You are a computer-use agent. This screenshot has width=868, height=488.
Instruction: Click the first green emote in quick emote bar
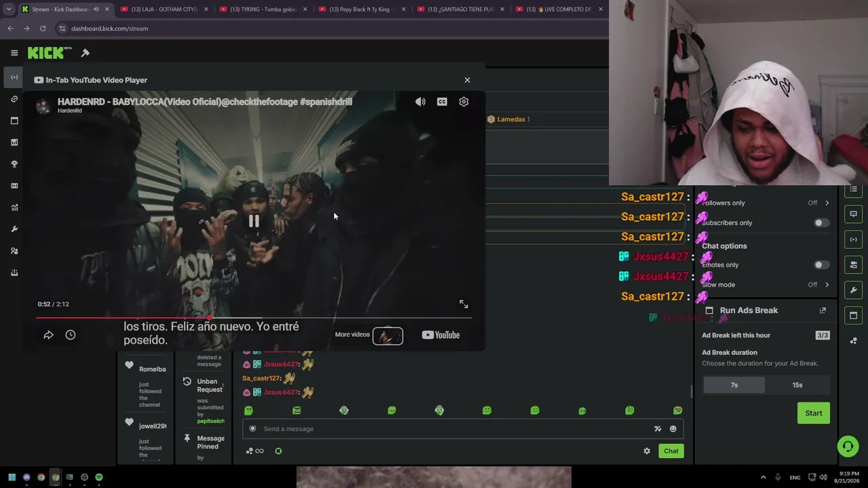point(248,410)
